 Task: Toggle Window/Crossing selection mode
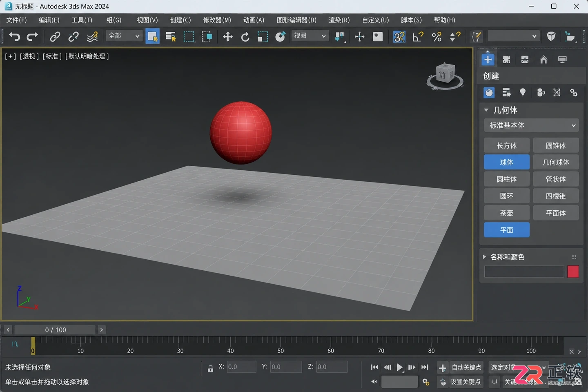click(207, 37)
